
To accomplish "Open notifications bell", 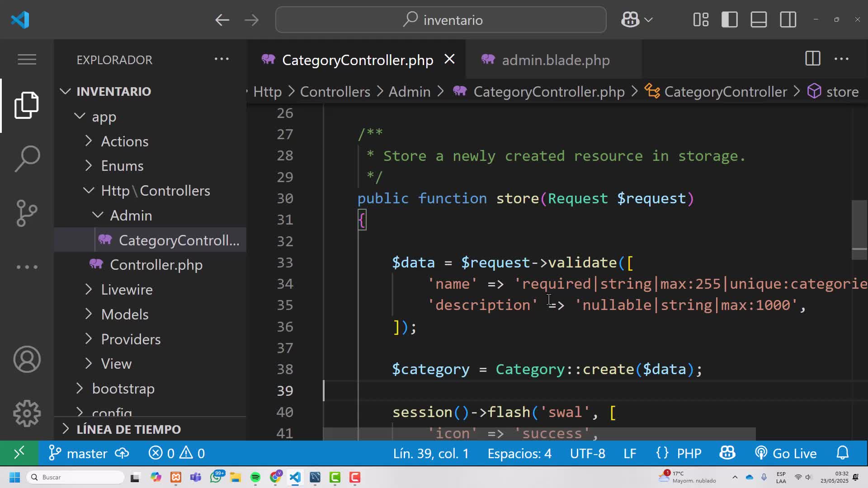I will 843,453.
